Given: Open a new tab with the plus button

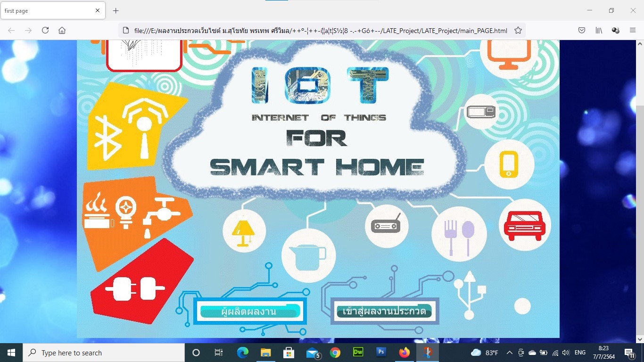Looking at the screenshot, I should click(116, 10).
